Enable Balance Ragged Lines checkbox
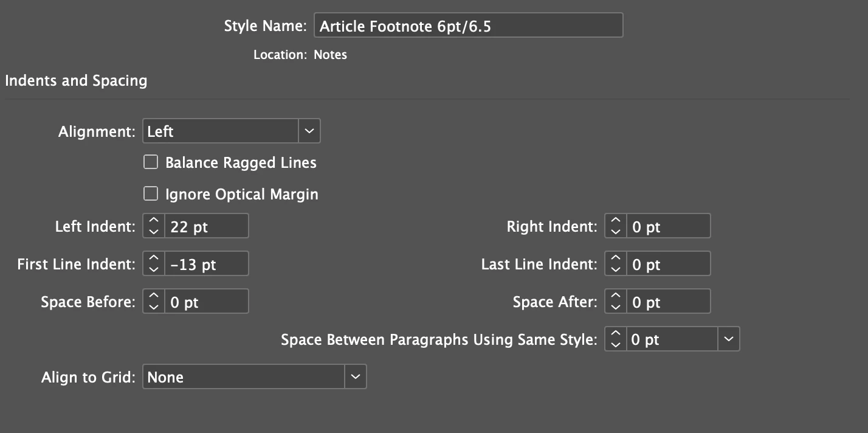 click(150, 162)
